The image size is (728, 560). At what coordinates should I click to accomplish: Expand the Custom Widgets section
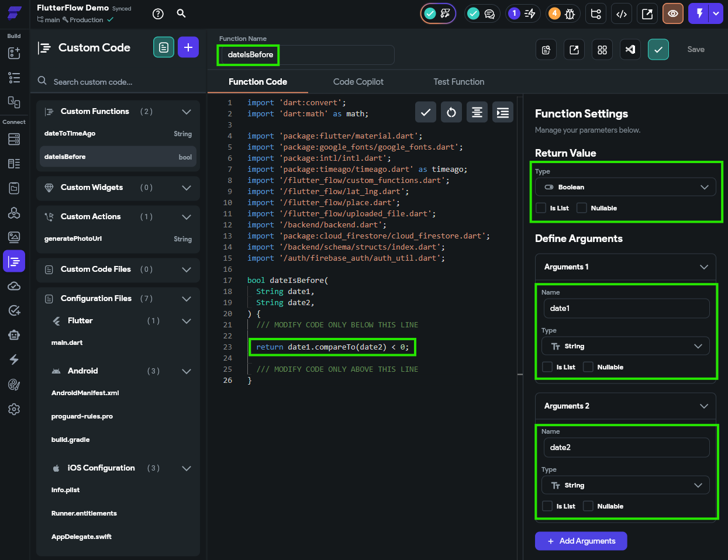tap(187, 188)
